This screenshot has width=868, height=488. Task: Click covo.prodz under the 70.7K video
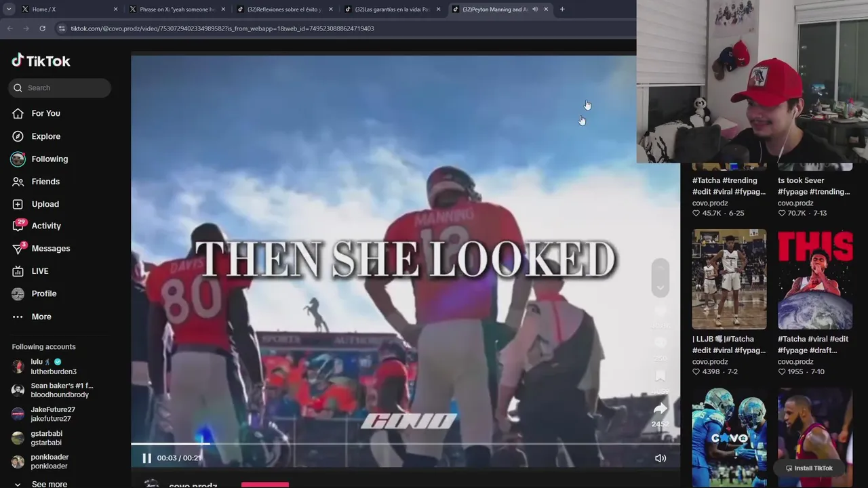pyautogui.click(x=795, y=203)
